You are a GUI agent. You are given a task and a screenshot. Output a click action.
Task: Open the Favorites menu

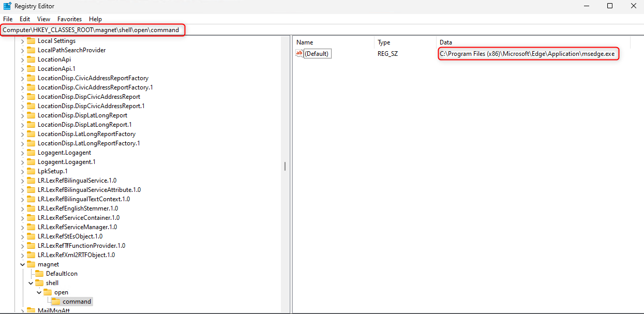point(69,19)
